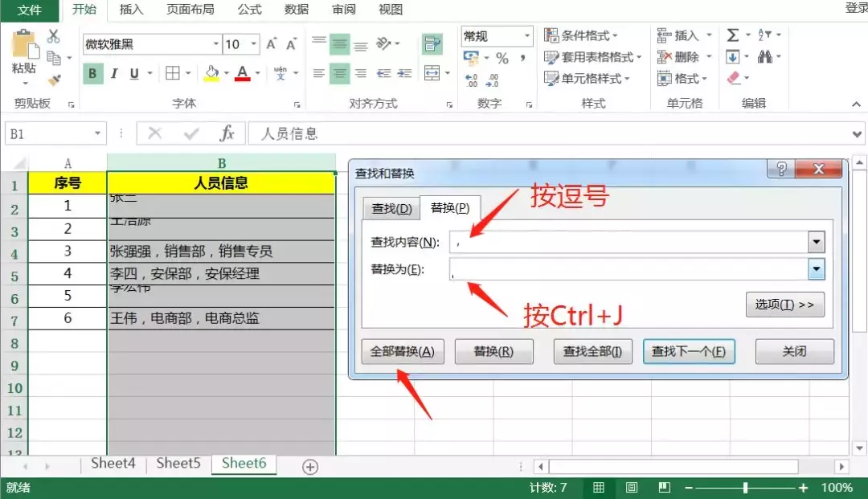Click the 选项(T) options button

pos(785,305)
